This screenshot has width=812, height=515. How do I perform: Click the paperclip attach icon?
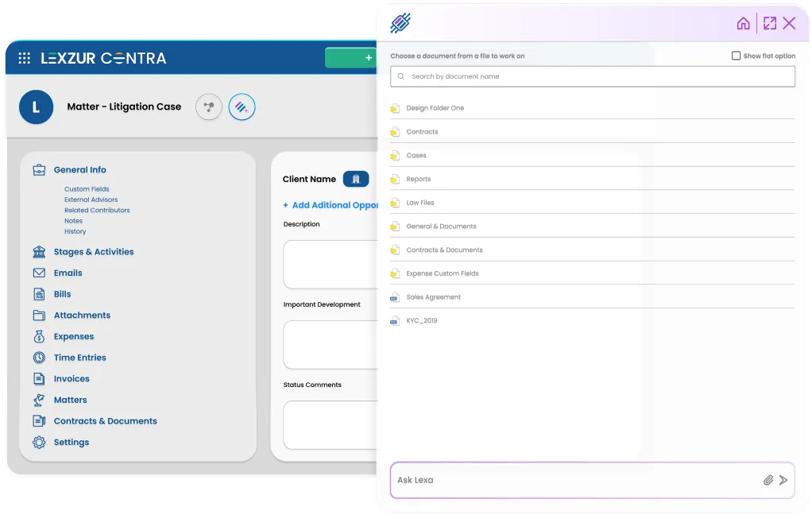tap(768, 480)
